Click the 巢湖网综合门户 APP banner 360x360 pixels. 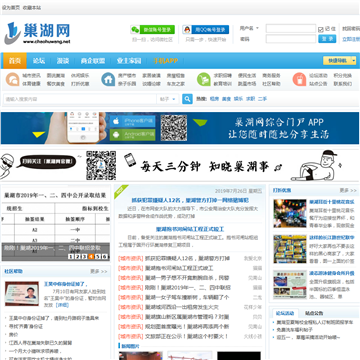click(180, 128)
